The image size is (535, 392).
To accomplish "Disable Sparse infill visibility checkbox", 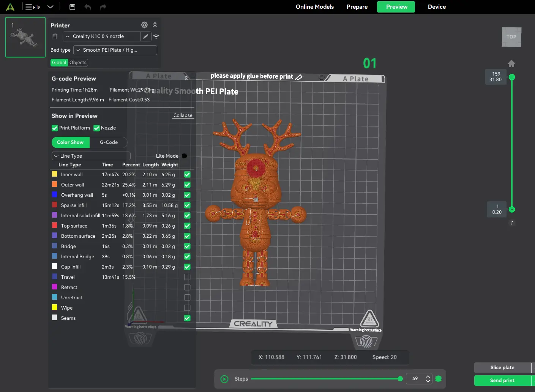I will point(187,205).
